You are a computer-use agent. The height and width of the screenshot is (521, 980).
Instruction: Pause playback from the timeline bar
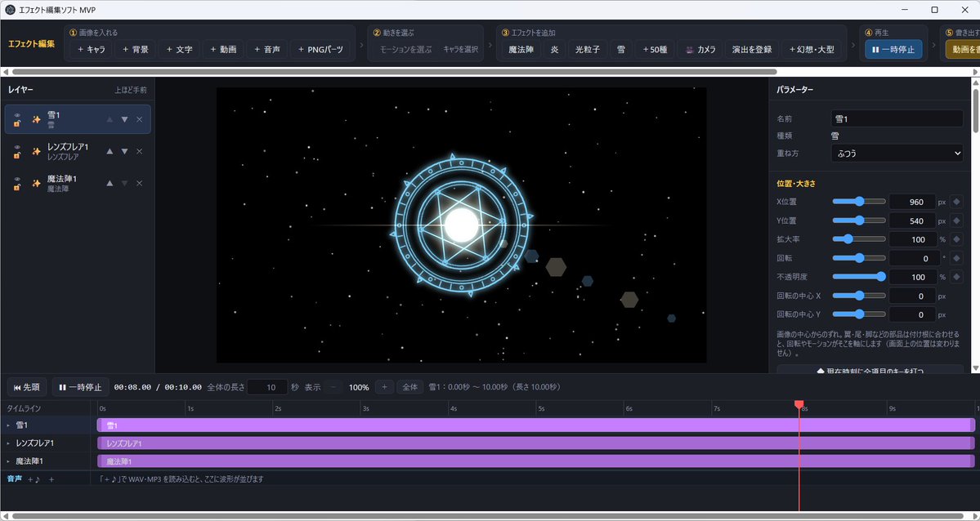(x=81, y=387)
